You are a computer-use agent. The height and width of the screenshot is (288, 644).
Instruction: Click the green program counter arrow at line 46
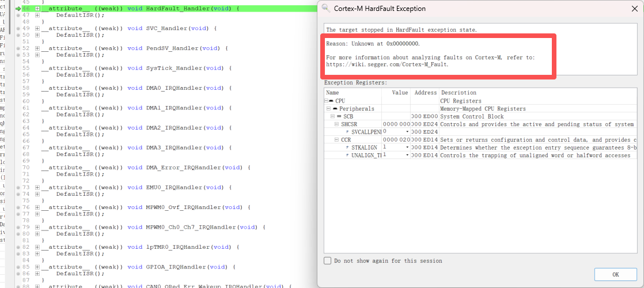pyautogui.click(x=18, y=9)
